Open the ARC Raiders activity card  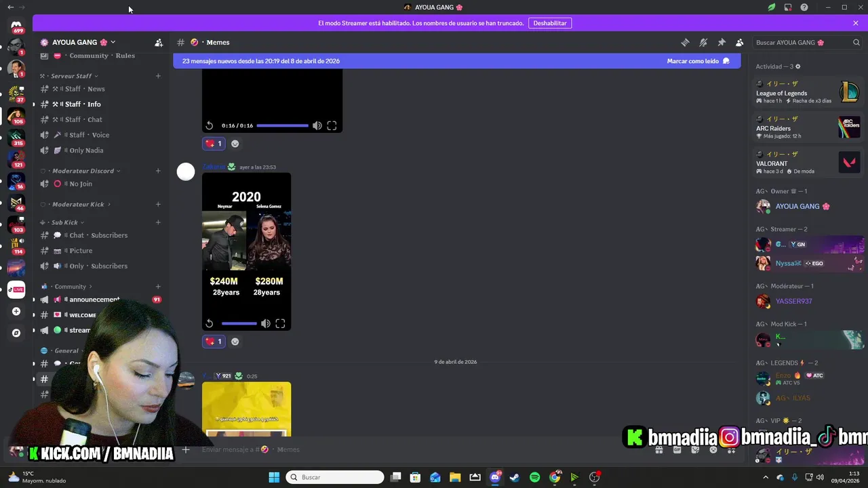(808, 127)
